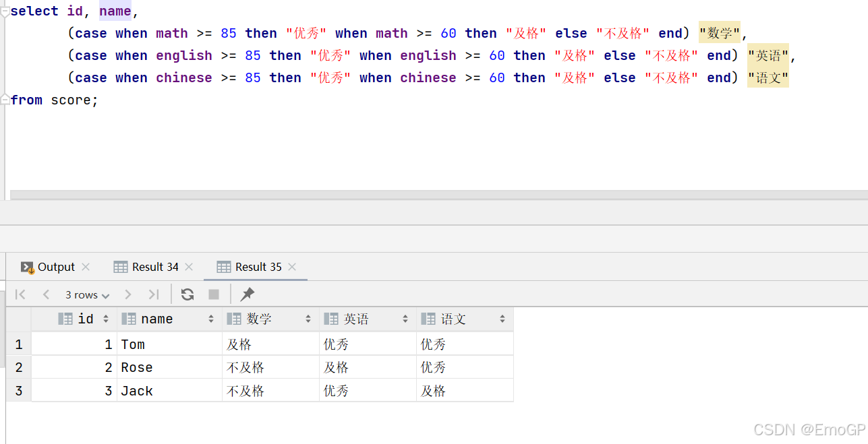Viewport: 868px width, 444px height.
Task: Click the stop execution square icon
Action: click(x=214, y=294)
